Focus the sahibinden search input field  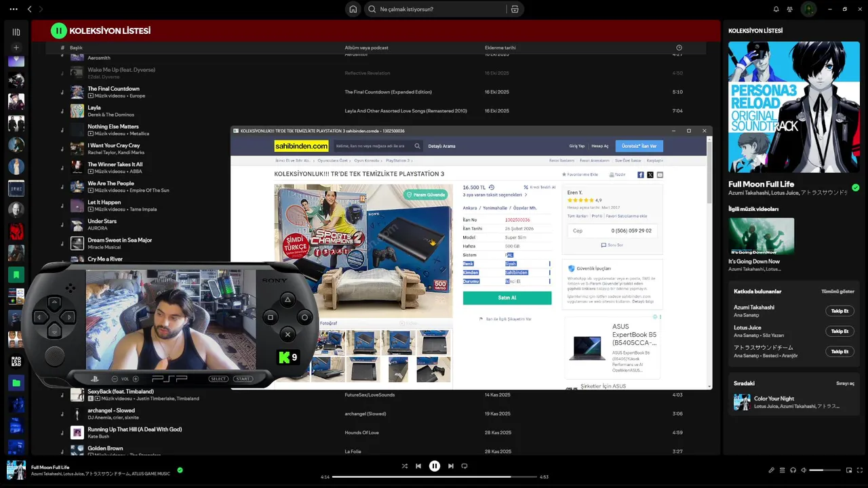click(373, 146)
